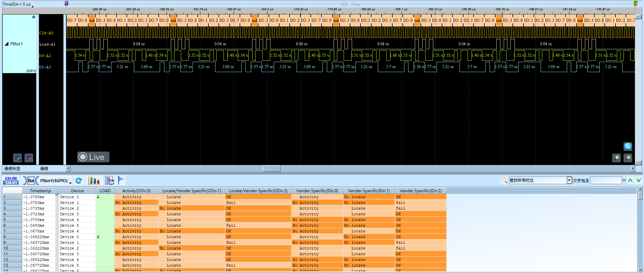This screenshot has width=644, height=273.
Task: Click the waveform scrollbar right arrow
Action: point(633,168)
